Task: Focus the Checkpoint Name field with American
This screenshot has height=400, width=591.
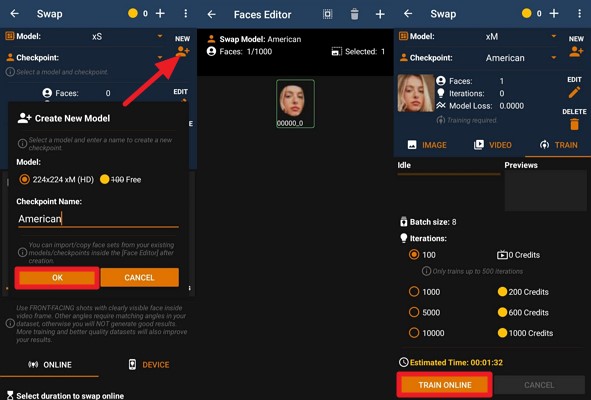Action: coord(98,219)
